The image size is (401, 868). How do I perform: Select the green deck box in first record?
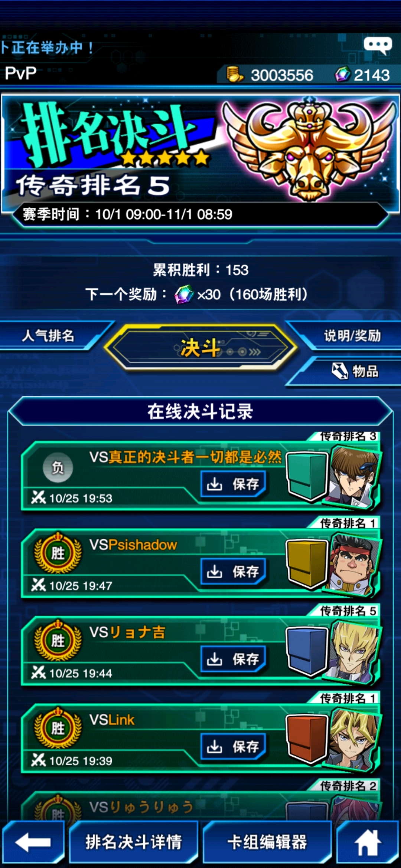306,476
